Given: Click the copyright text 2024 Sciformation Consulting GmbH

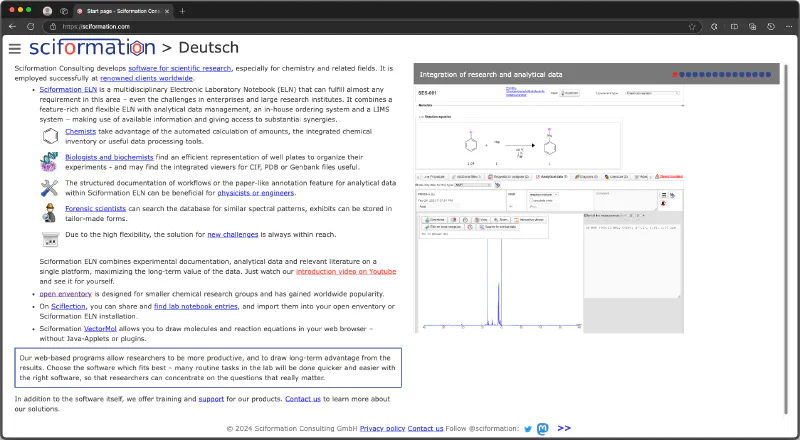Looking at the screenshot, I should coord(292,428).
